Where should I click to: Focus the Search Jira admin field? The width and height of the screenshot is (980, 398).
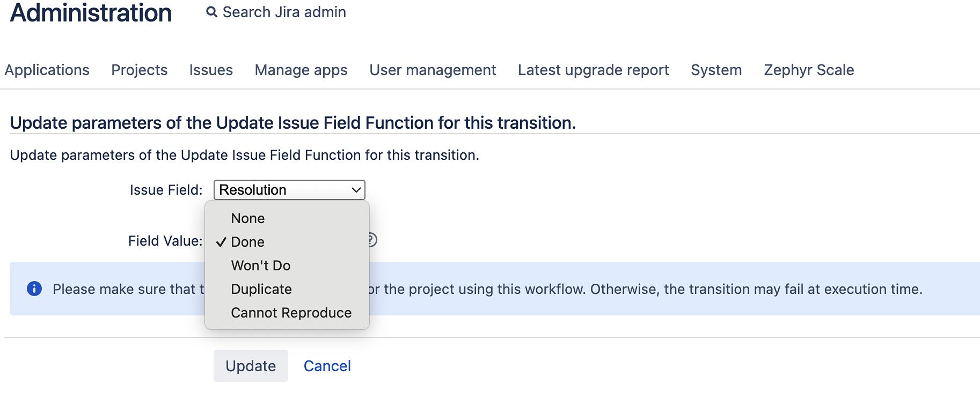click(284, 12)
